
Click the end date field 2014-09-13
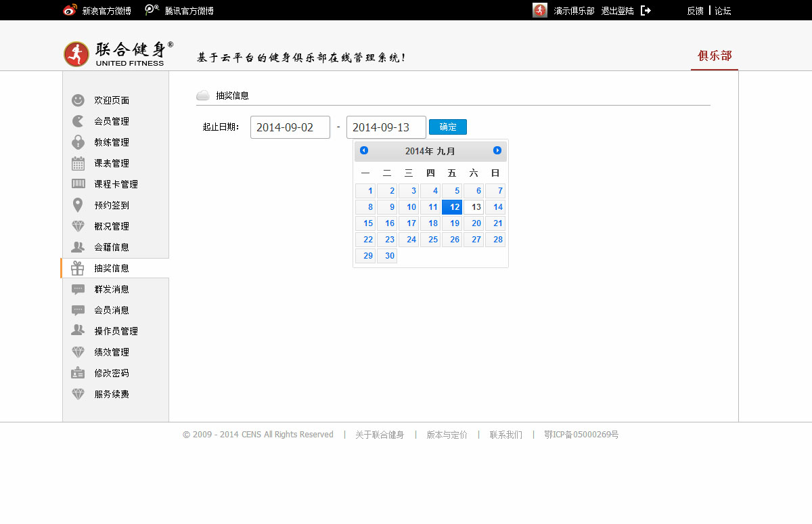386,127
